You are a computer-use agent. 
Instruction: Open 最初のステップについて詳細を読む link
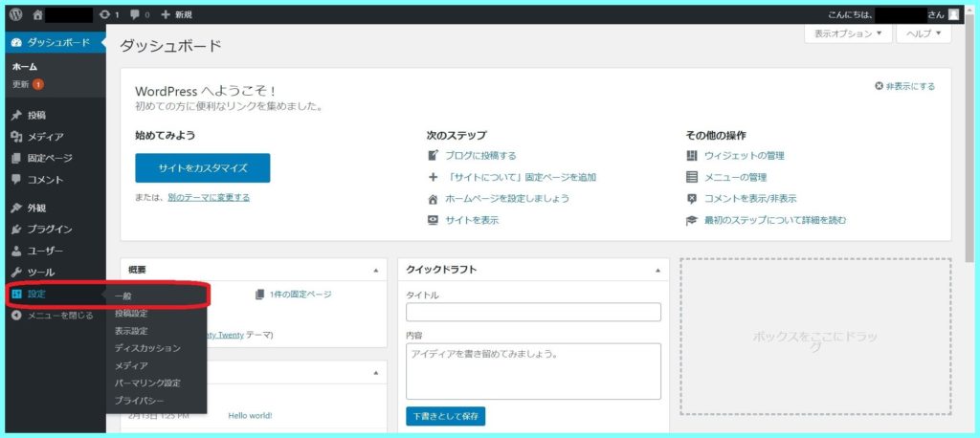[775, 221]
